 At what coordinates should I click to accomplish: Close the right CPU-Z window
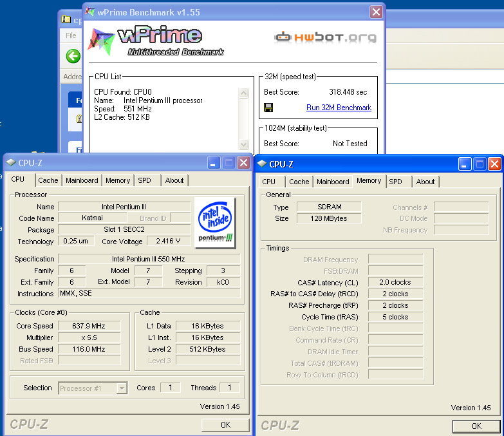coord(495,164)
